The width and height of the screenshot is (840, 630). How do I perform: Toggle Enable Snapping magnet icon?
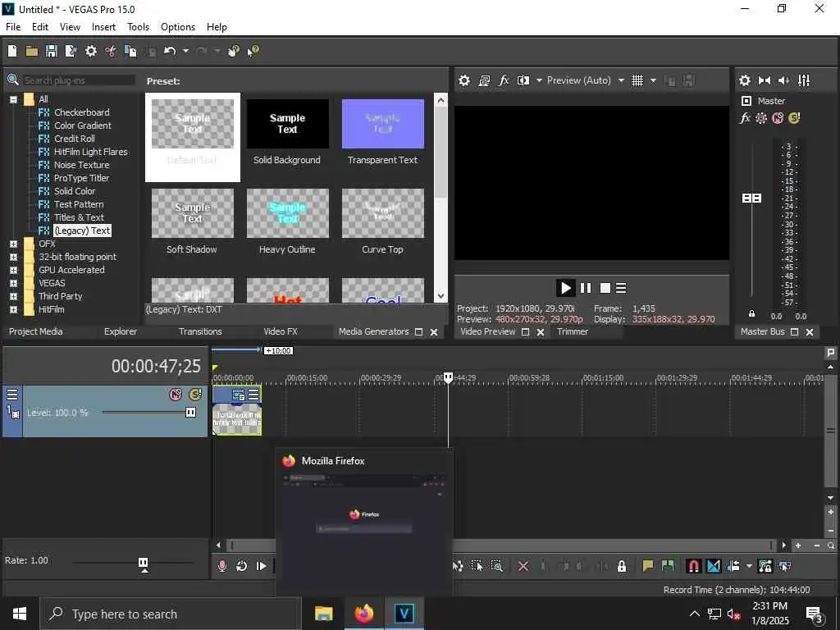693,566
